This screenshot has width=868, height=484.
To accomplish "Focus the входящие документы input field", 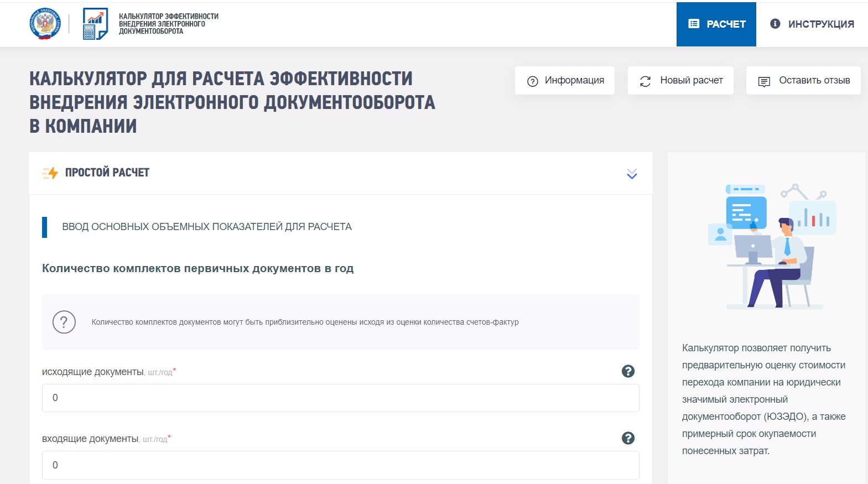I will (x=341, y=465).
